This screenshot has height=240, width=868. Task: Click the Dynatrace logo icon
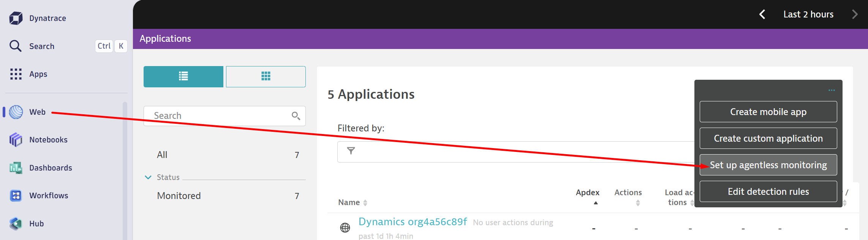[16, 18]
